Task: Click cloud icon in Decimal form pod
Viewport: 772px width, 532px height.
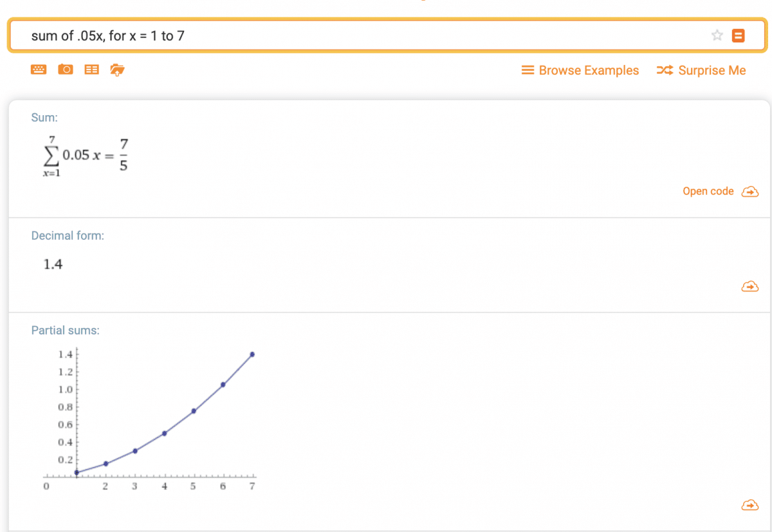Action: pyautogui.click(x=750, y=286)
